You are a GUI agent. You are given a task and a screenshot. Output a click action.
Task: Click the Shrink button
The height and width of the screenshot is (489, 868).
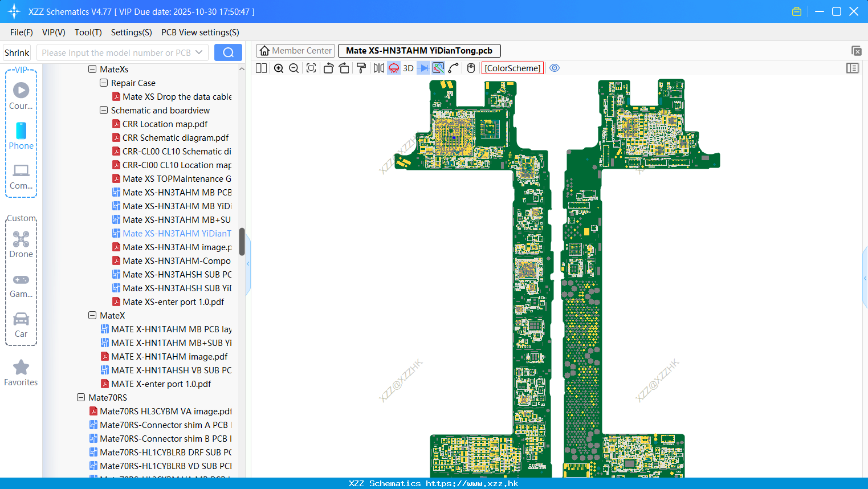pos(17,52)
